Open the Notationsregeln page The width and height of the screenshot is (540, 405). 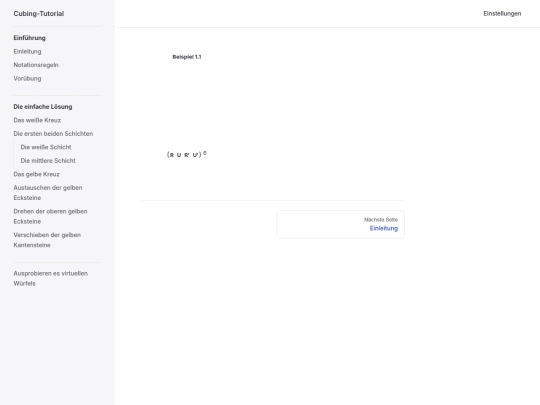36,65
